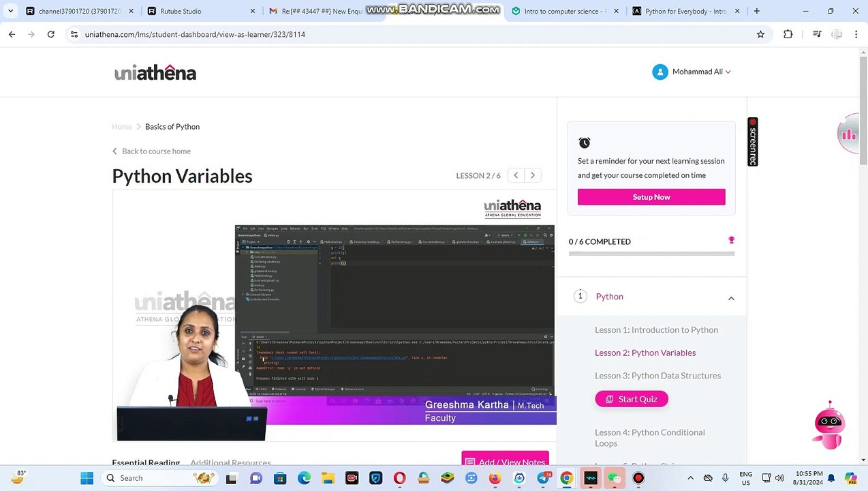Open Lesson 3: Python Data Structures
Screen dimensions: 868x491
click(x=657, y=376)
